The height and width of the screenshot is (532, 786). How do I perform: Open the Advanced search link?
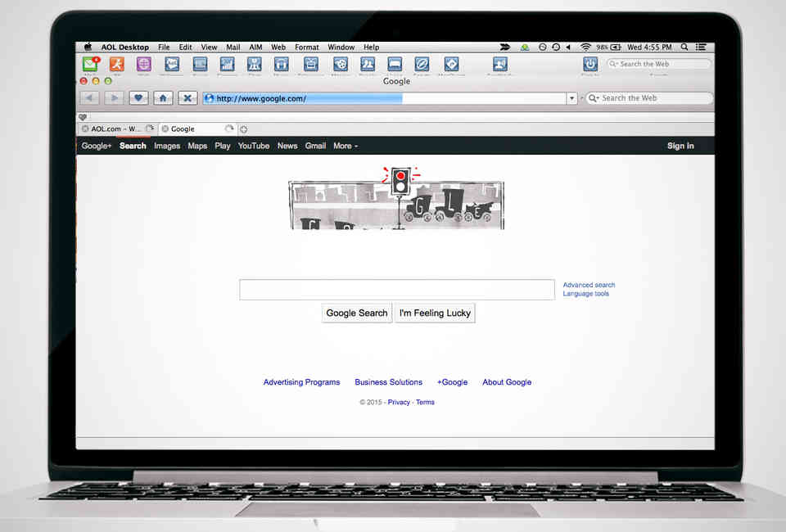[589, 285]
